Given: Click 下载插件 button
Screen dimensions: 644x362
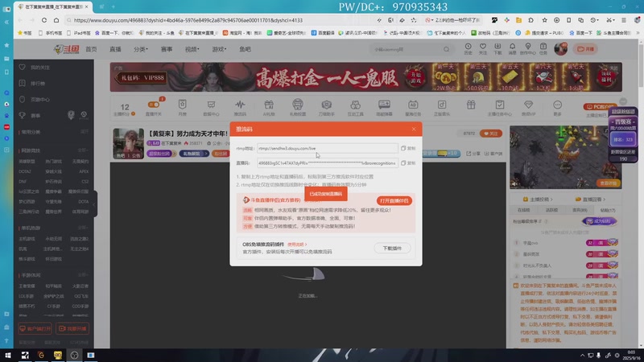Looking at the screenshot, I should point(392,248).
